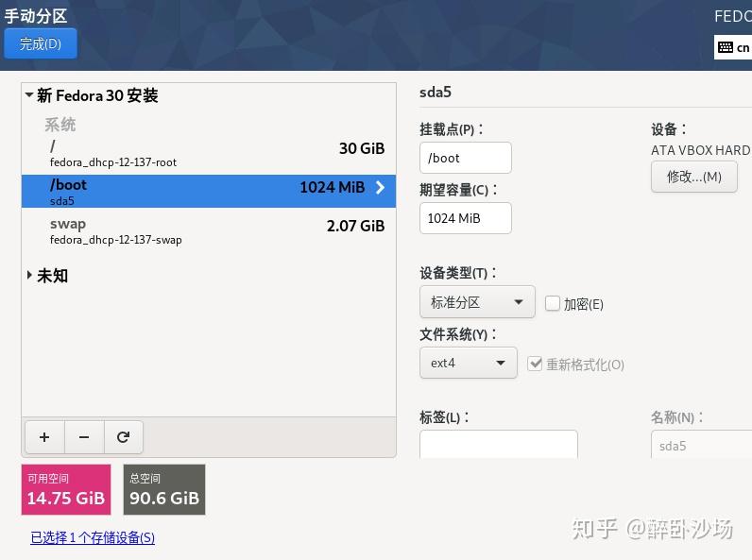Viewport: 752px width, 560px height.
Task: Toggle the 重新格式化(O) reformat checkbox
Action: [x=535, y=364]
